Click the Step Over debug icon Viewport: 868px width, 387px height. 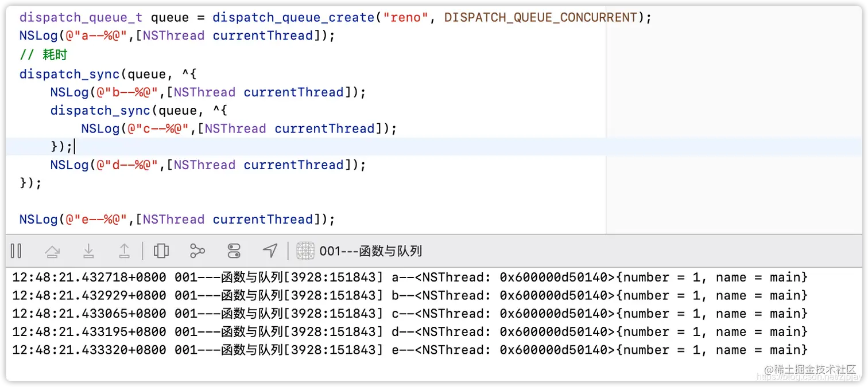[52, 251]
